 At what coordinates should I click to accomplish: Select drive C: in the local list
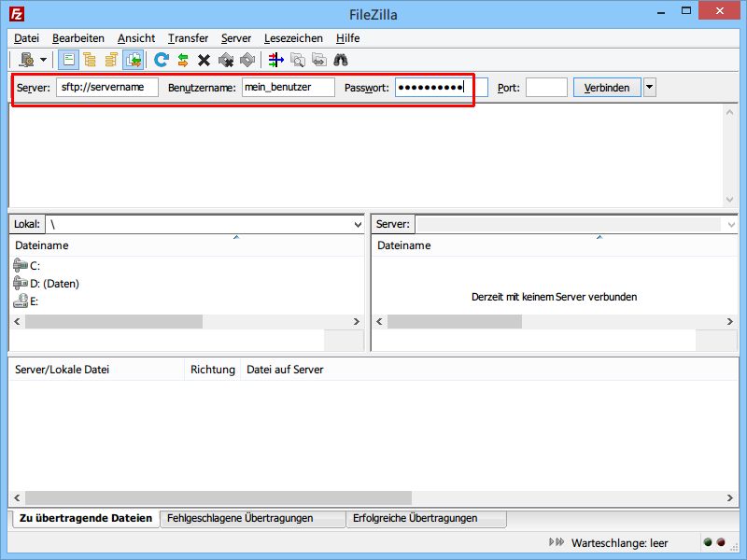(27, 265)
